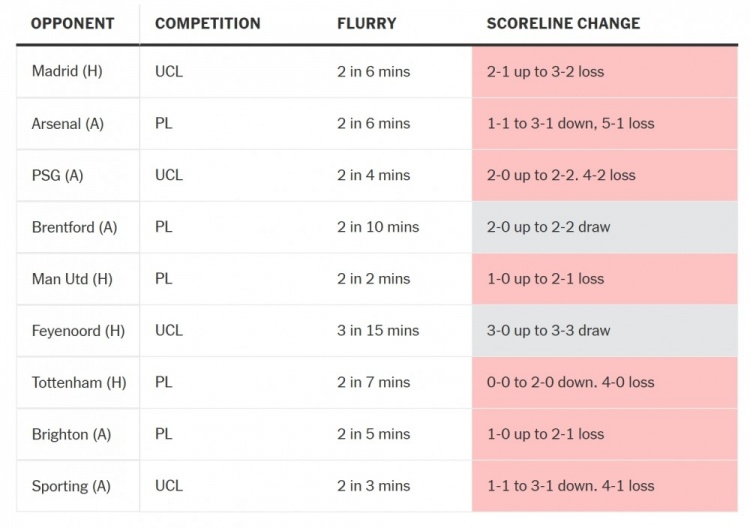Click the '1-1 to 3-1 down. 4-1 loss' cell
750x528 pixels.
(x=570, y=486)
